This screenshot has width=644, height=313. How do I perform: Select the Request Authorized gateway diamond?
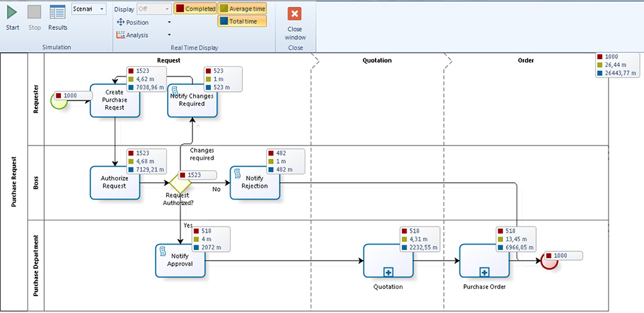tap(180, 183)
